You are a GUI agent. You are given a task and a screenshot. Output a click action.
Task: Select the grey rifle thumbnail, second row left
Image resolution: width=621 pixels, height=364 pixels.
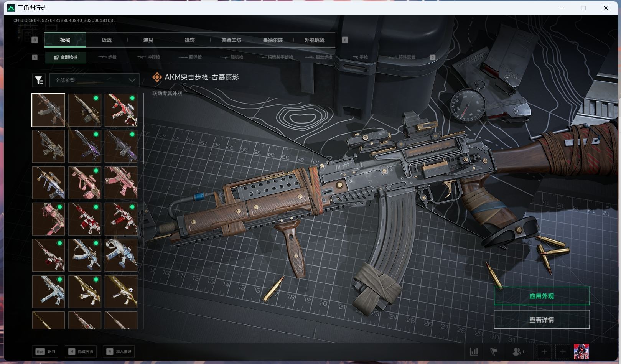[x=48, y=146]
